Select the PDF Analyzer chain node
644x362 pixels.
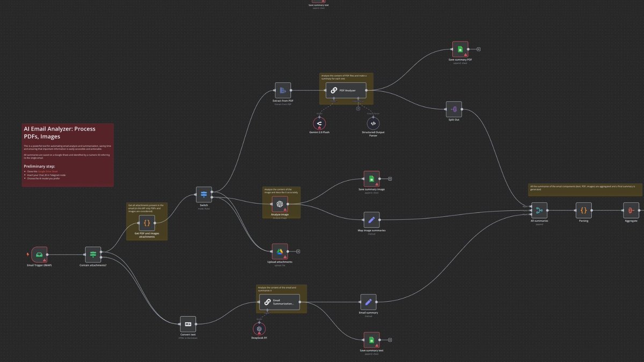(x=346, y=91)
